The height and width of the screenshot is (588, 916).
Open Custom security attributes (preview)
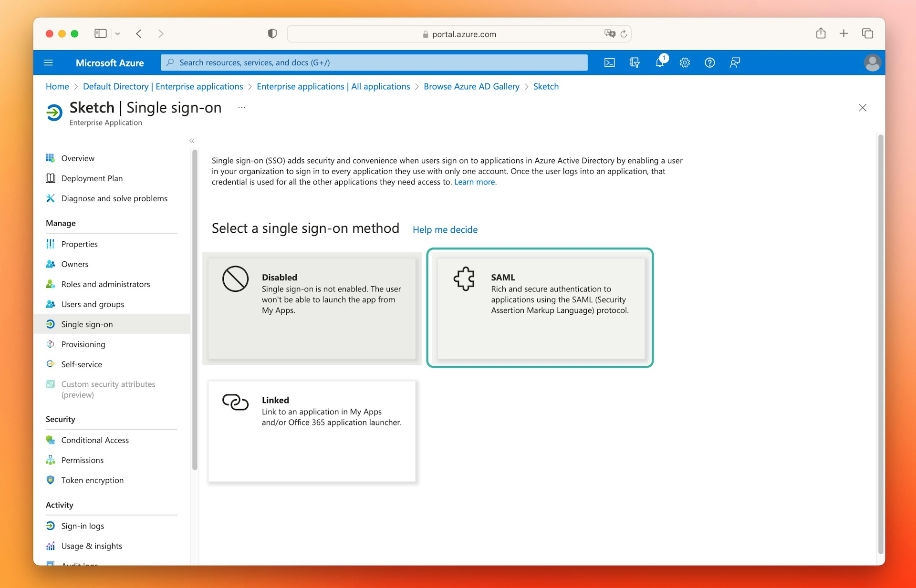click(112, 389)
